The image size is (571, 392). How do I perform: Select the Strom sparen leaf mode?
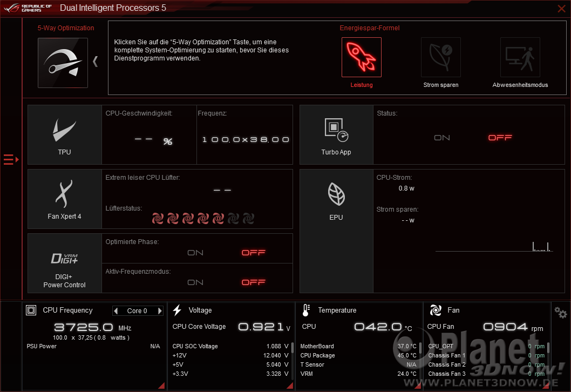(440, 57)
